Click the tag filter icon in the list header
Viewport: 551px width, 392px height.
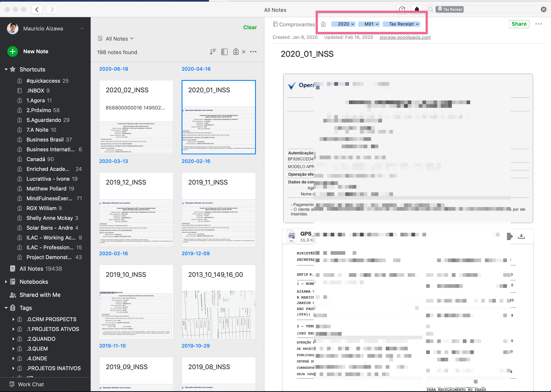click(x=236, y=52)
